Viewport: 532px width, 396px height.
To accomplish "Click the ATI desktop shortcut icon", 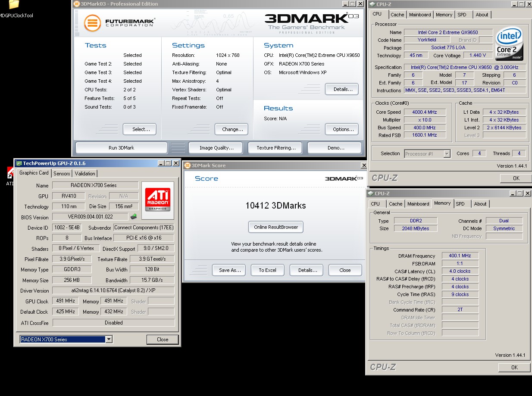I will click(x=10, y=174).
